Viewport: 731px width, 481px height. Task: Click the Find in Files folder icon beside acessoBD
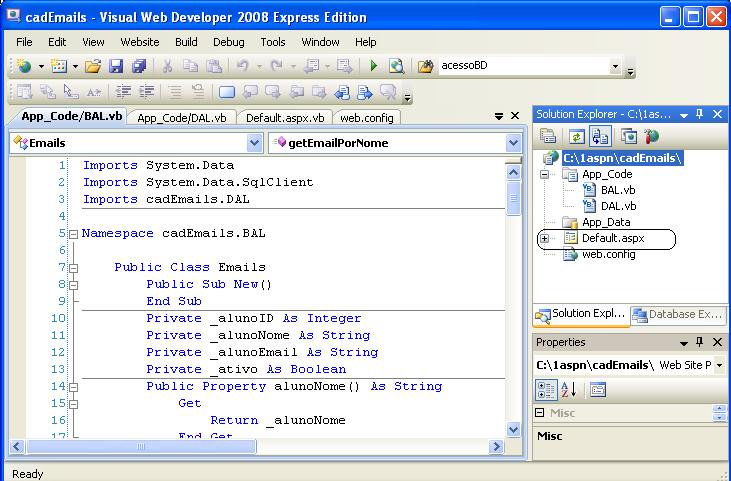(425, 66)
